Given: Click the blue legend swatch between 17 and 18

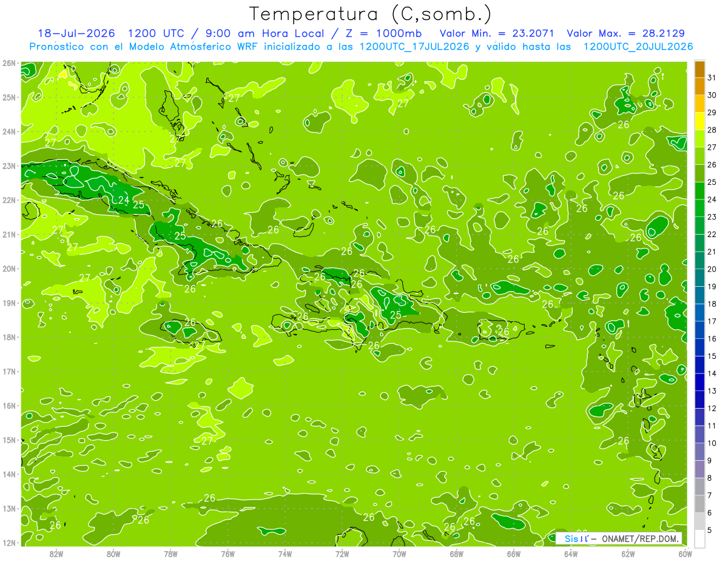Looking at the screenshot, I should coord(699,313).
